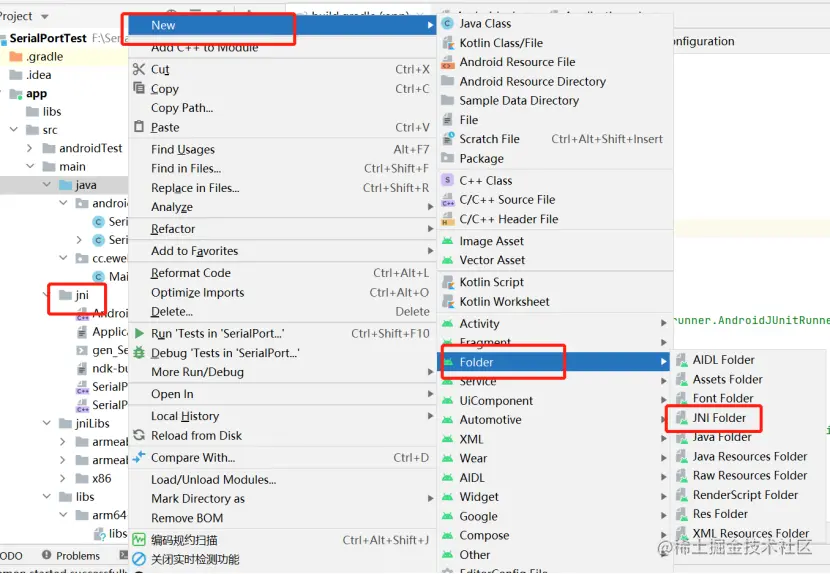Click the coding rules scan icon

point(139,540)
